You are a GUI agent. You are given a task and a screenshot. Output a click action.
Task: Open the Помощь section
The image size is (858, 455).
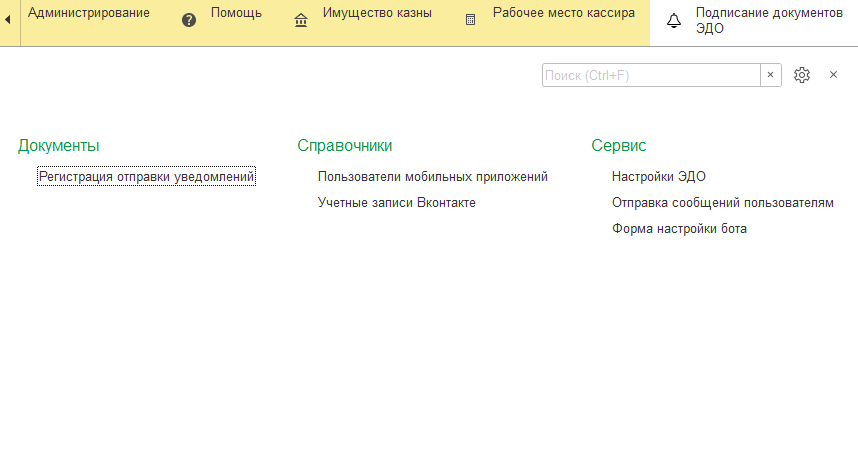(x=236, y=13)
